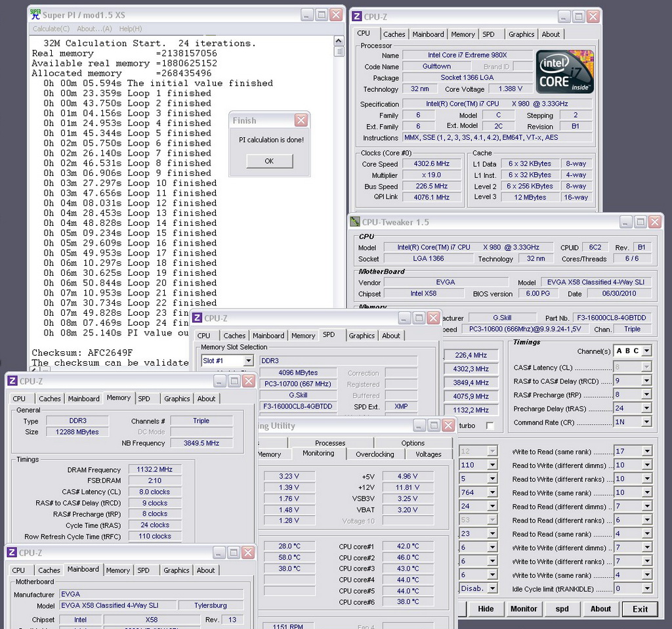Click the Super PI title bar icon
Screen dimensions: 672x629
tap(35, 14)
